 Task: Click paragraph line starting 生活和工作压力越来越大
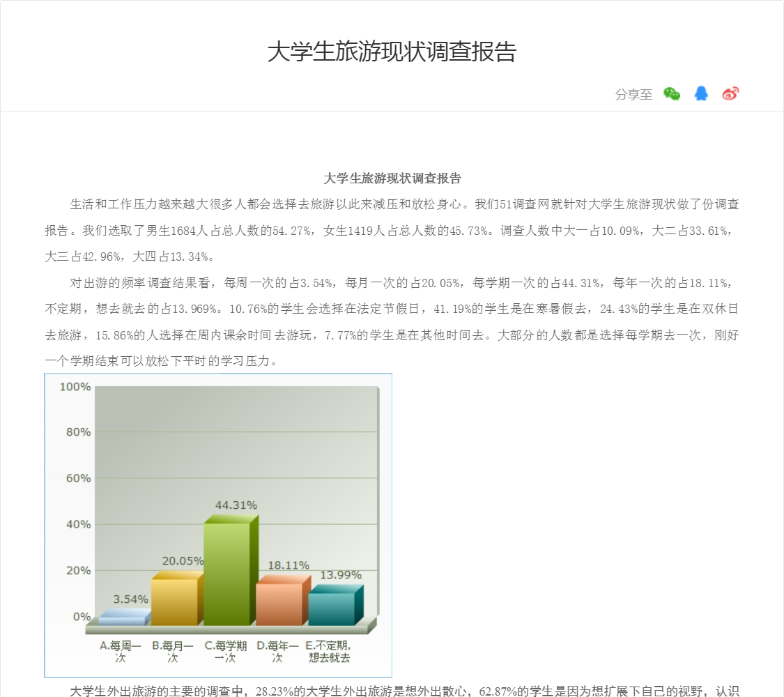[x=404, y=204]
